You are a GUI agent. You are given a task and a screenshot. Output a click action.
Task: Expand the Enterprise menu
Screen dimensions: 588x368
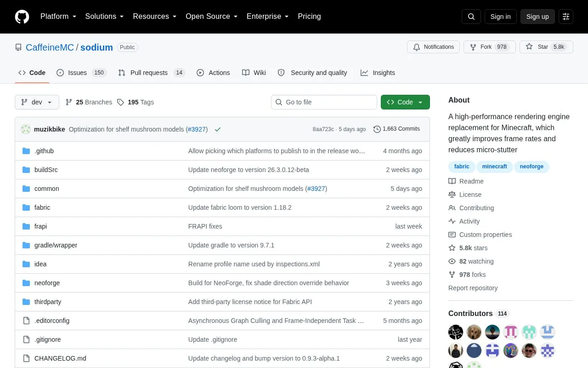click(268, 17)
